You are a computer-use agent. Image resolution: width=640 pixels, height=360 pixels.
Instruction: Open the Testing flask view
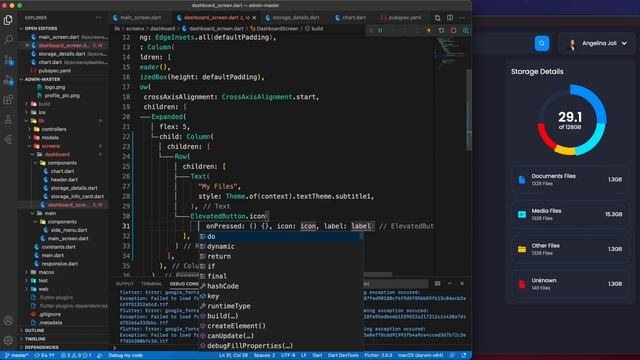click(8, 120)
